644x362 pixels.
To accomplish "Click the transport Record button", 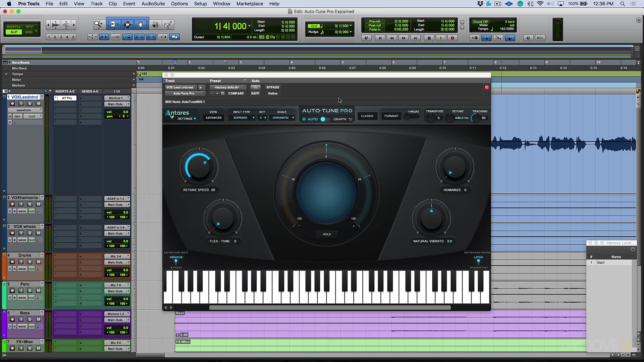I will point(452,38).
